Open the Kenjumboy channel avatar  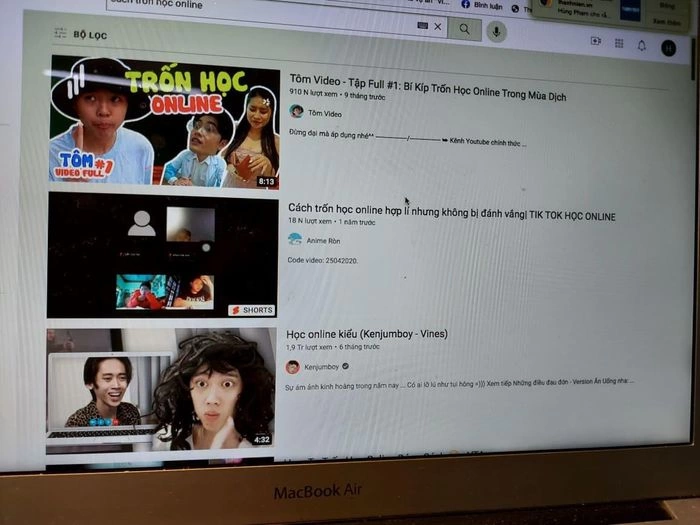point(293,367)
